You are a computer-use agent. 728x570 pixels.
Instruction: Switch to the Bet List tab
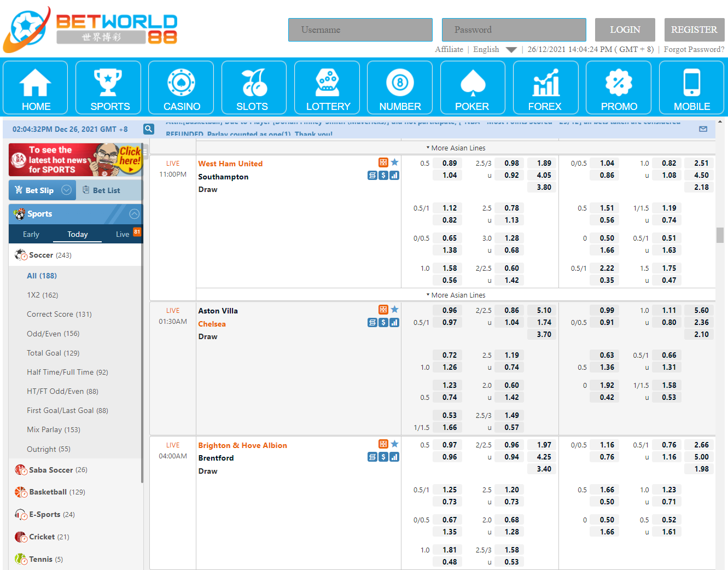tap(106, 190)
